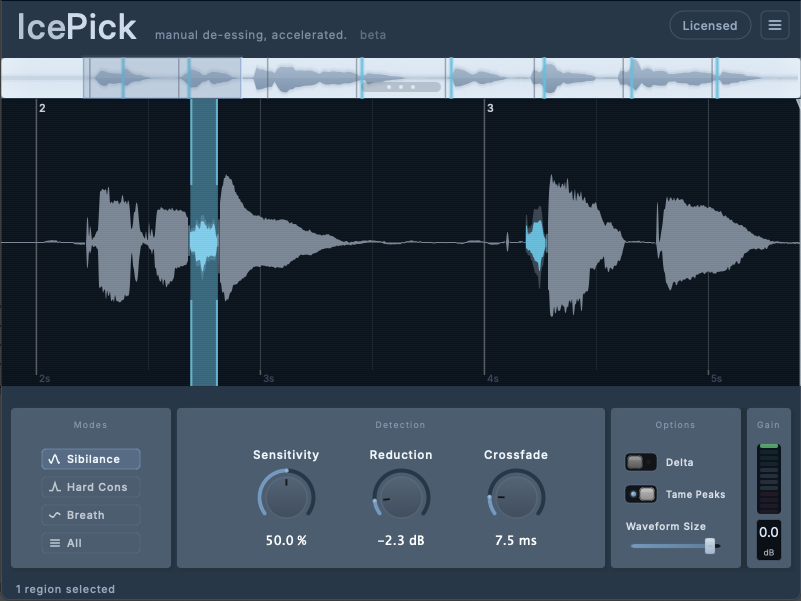Click the Sensitivity knob
The width and height of the screenshot is (801, 601).
pos(286,498)
